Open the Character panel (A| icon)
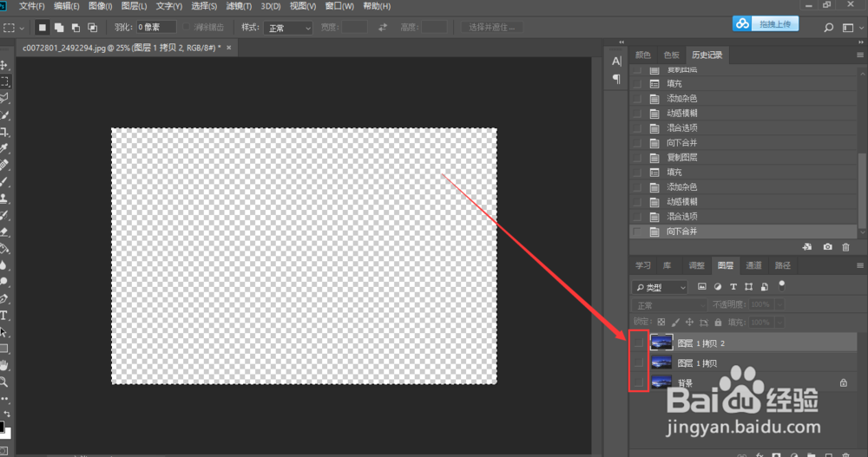This screenshot has width=868, height=457. coord(616,61)
